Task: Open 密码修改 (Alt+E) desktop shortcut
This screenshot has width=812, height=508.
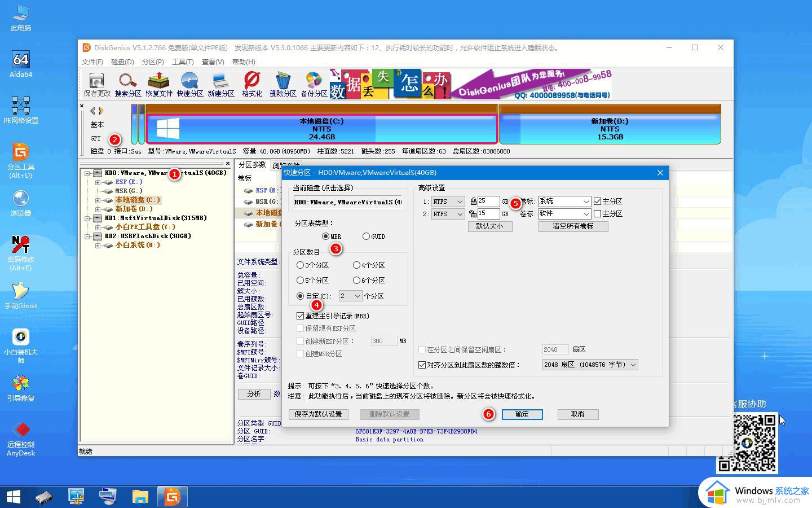Action: coord(21,253)
